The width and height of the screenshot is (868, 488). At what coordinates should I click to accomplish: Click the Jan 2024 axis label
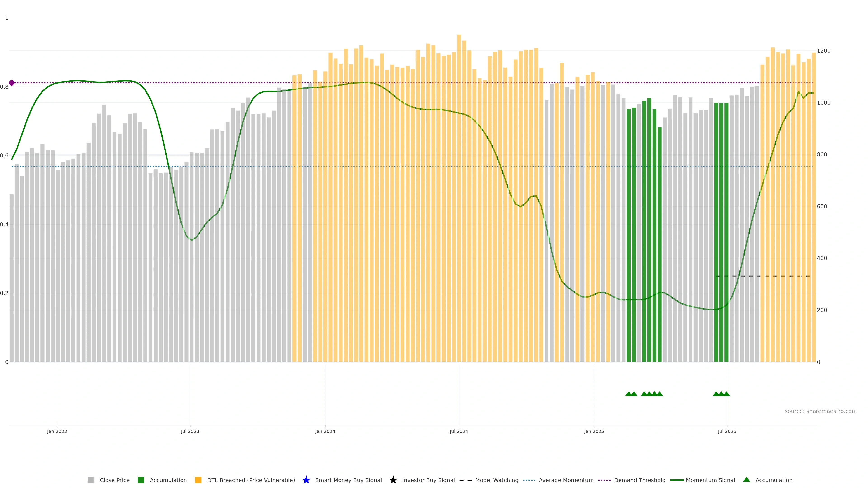click(x=325, y=431)
